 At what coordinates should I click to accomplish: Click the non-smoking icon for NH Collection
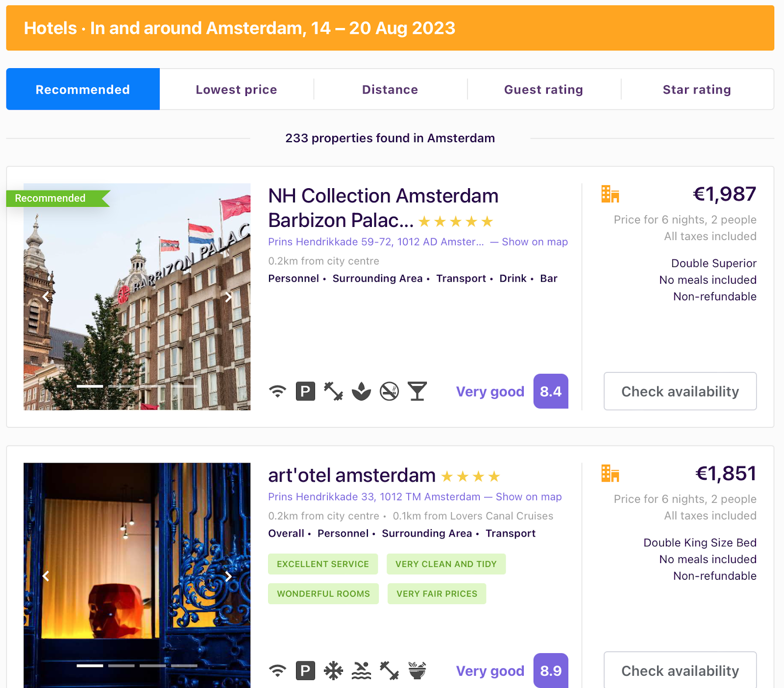tap(389, 391)
